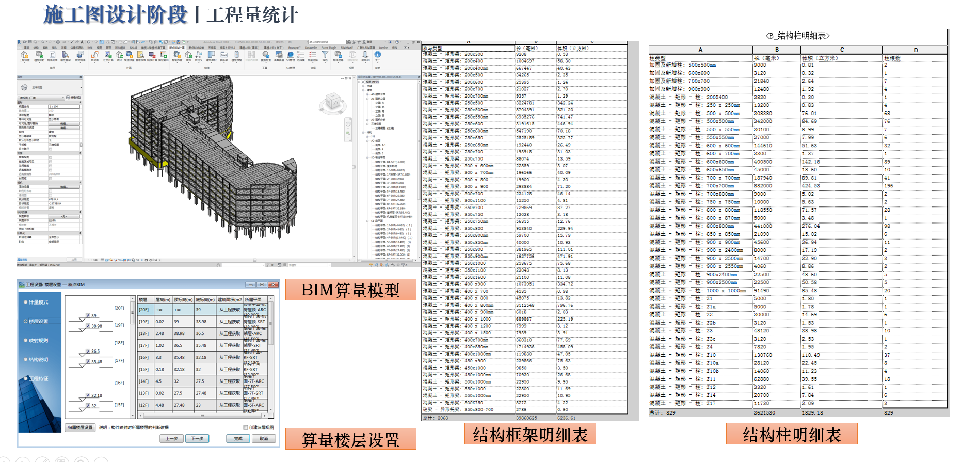
Task: Click the 下一步 button in the dialog
Action: [x=197, y=438]
